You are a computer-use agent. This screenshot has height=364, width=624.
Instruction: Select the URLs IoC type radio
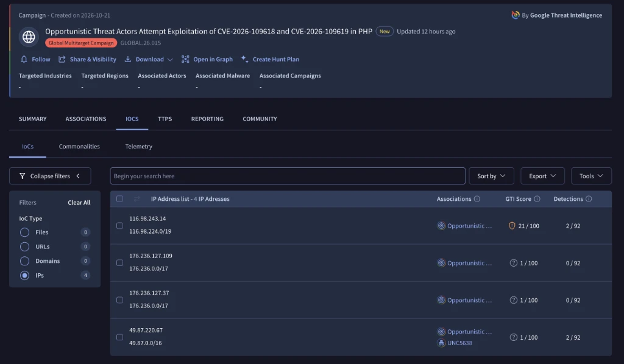pyautogui.click(x=24, y=247)
